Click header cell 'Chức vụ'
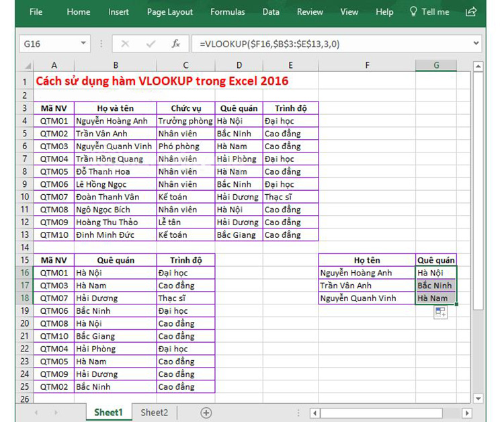 [x=185, y=108]
